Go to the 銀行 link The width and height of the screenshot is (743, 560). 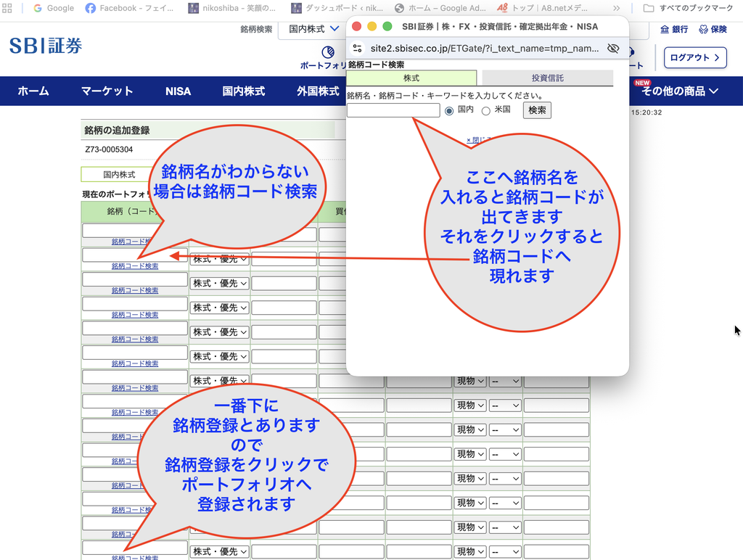pyautogui.click(x=674, y=29)
